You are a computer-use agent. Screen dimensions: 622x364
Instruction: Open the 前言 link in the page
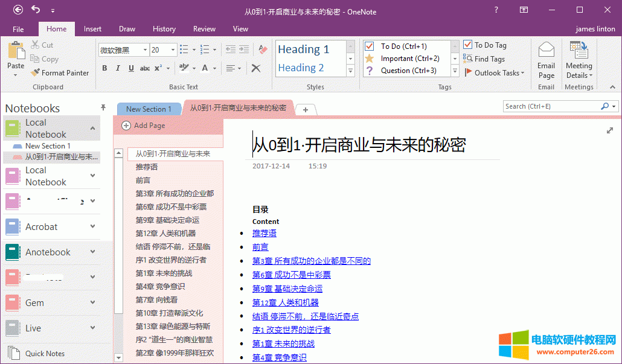coord(260,247)
